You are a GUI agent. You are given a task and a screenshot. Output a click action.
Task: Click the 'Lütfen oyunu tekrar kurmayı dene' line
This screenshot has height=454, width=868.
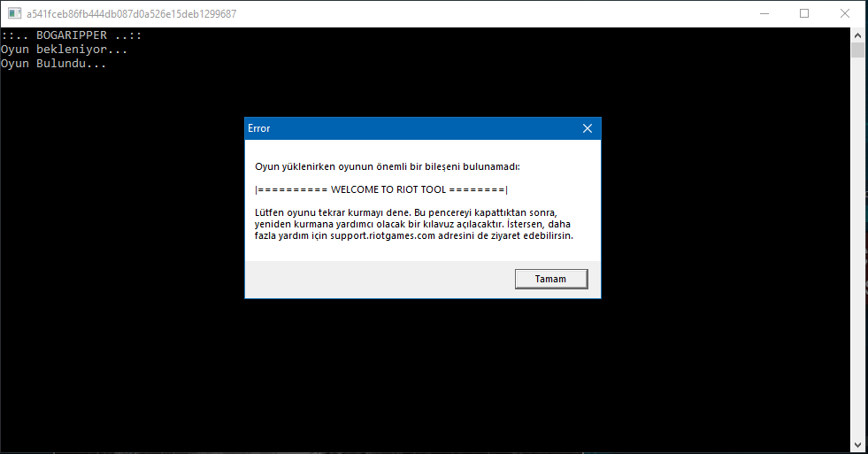[406, 212]
